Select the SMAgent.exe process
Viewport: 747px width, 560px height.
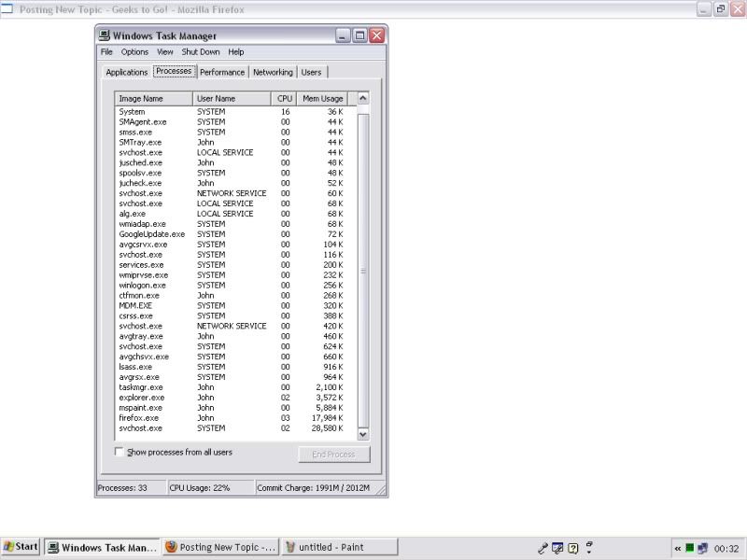click(x=236, y=122)
